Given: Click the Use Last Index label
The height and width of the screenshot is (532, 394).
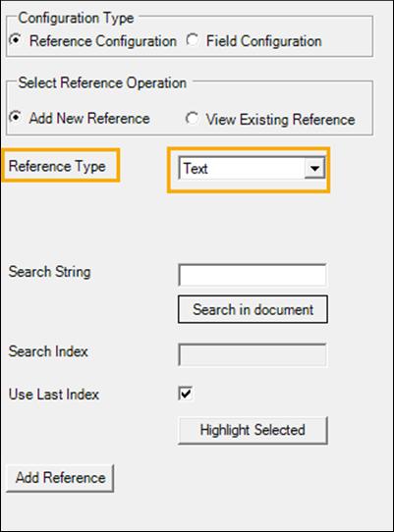Looking at the screenshot, I should click(54, 395).
